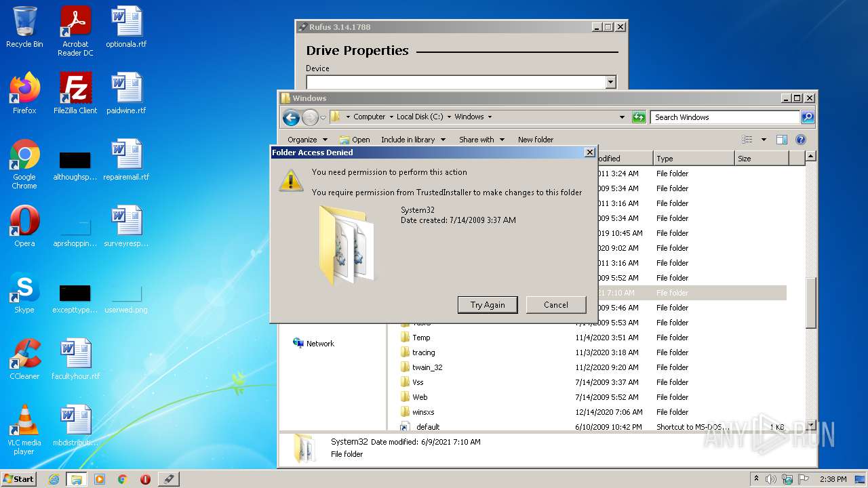Open facultyhour.rtf document icon
The image size is (868, 488).
(75, 359)
